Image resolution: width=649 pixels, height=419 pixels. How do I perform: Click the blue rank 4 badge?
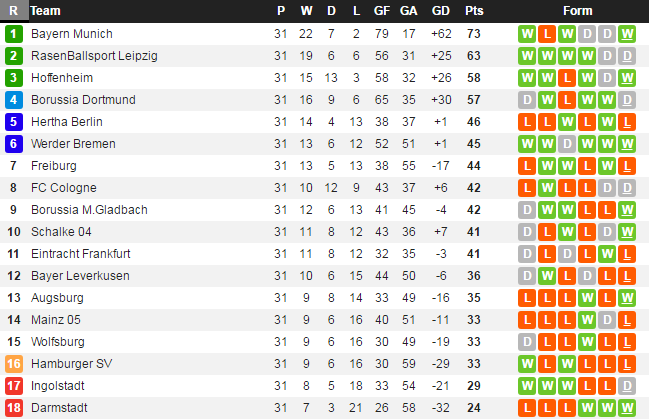coord(13,100)
